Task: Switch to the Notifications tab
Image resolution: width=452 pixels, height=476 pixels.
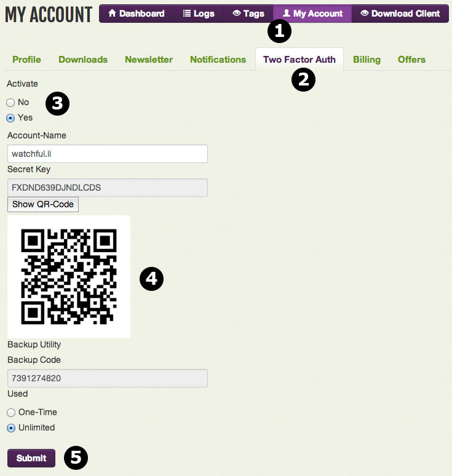Action: tap(218, 60)
